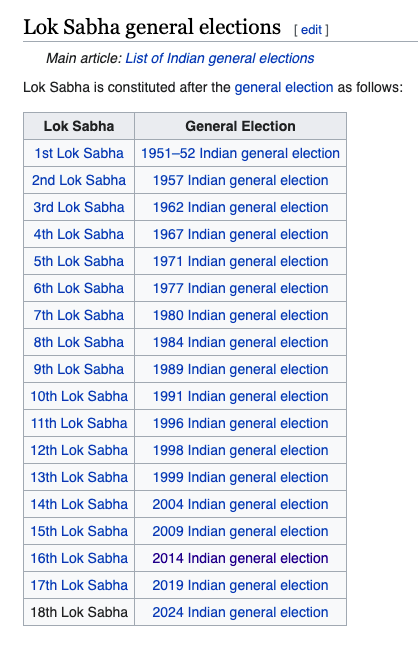Open 2024 Indian general election link
Screen dimensions: 418x650
point(241,612)
